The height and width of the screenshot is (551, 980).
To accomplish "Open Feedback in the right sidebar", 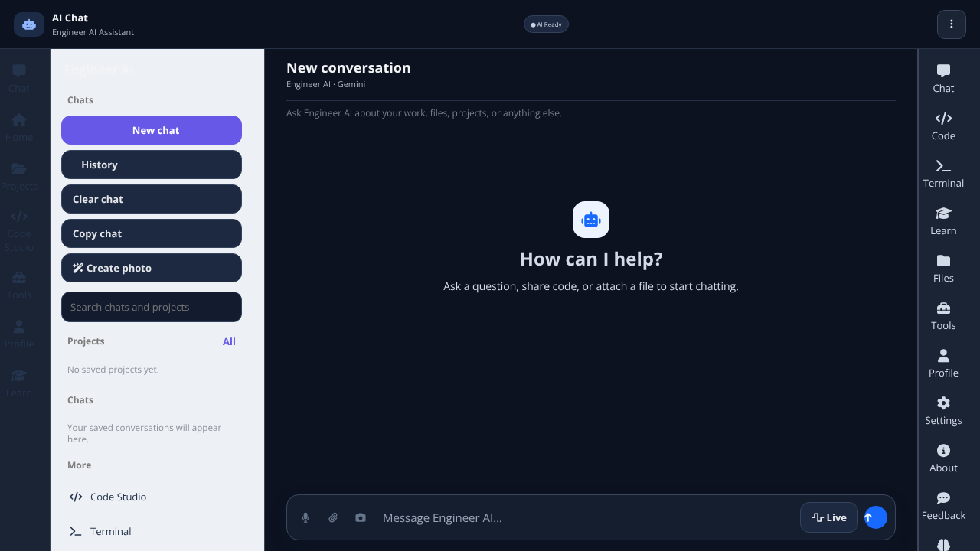I will (x=943, y=506).
